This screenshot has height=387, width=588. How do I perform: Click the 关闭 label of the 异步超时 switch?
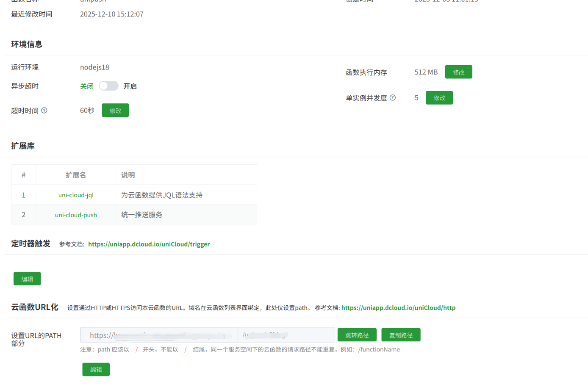(x=87, y=86)
